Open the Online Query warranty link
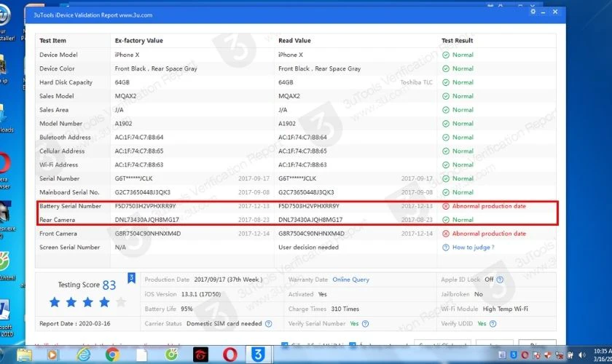Image resolution: width=612 pixels, height=364 pixels. click(350, 280)
